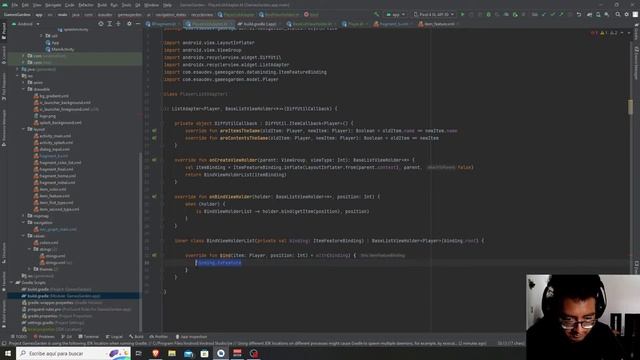Expand all nodes in Project panel
Image resolution: width=640 pixels, height=360 pixels.
(x=110, y=24)
